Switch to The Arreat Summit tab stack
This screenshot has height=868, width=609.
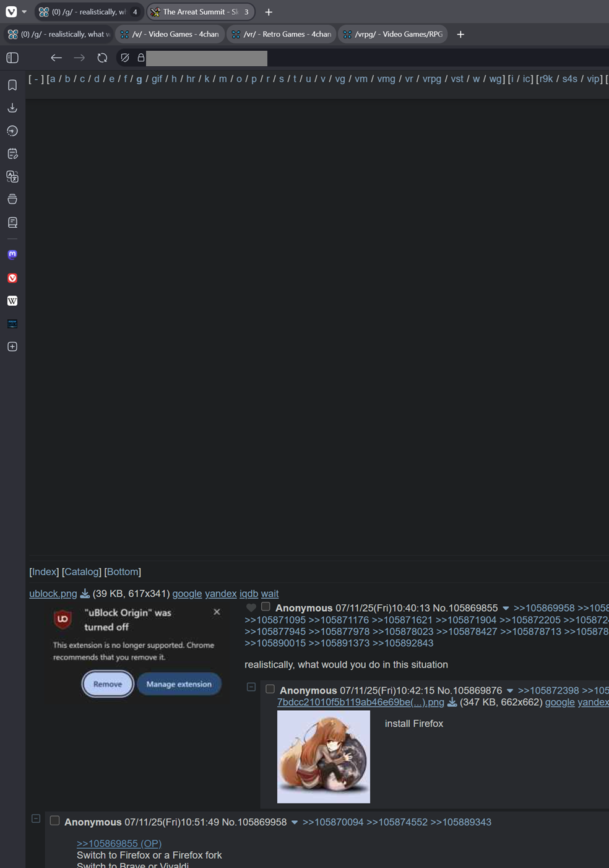point(201,12)
